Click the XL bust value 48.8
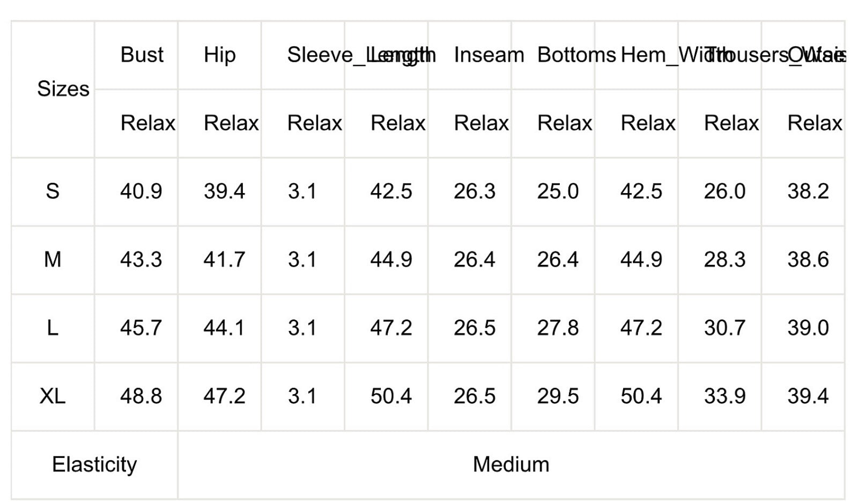This screenshot has height=504, width=858. tap(141, 396)
